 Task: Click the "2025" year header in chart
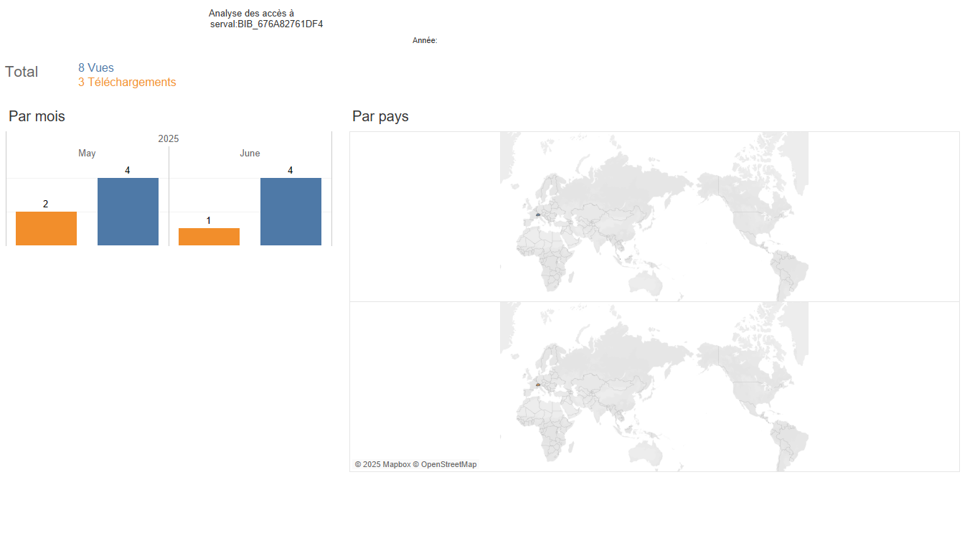tap(169, 138)
